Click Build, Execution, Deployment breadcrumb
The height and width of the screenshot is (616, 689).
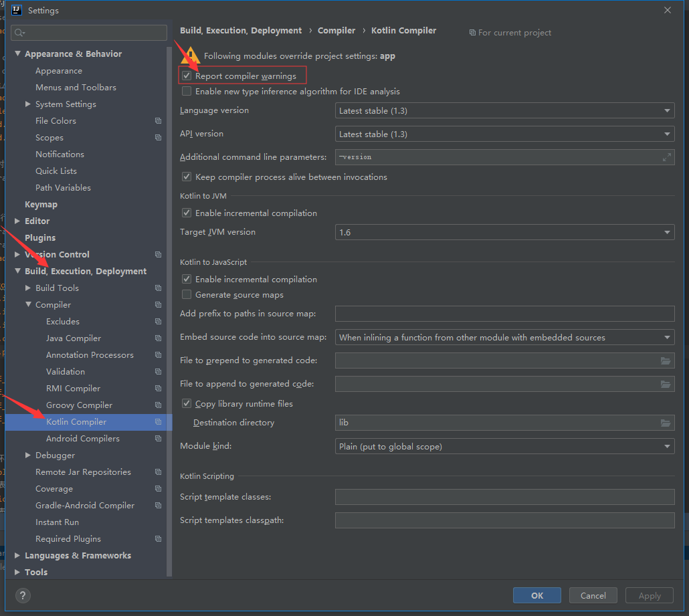point(241,30)
